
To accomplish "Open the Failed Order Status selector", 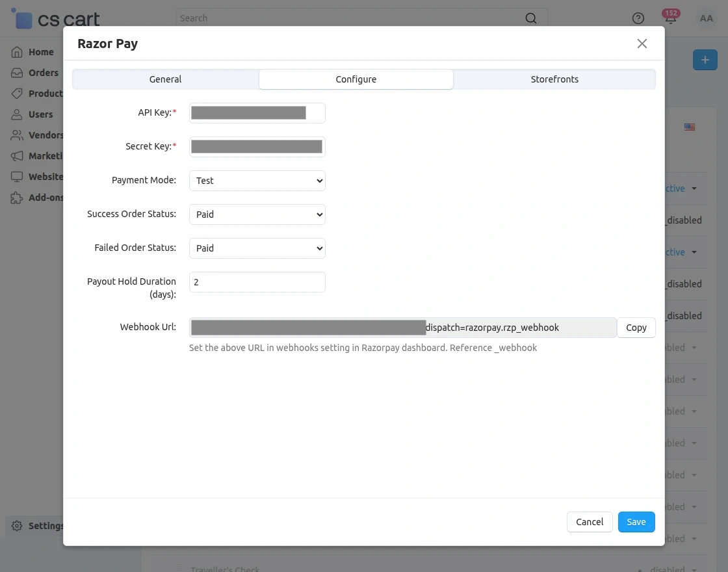I will point(257,248).
